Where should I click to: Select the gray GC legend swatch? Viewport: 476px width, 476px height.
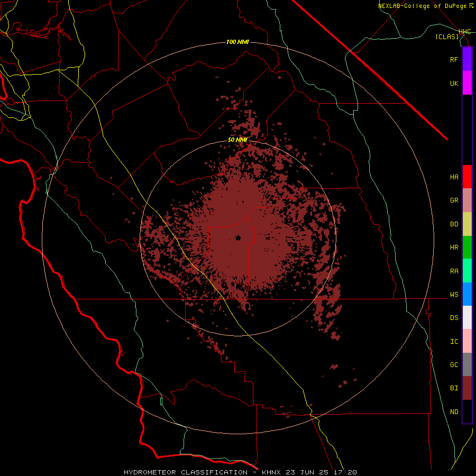tap(467, 364)
